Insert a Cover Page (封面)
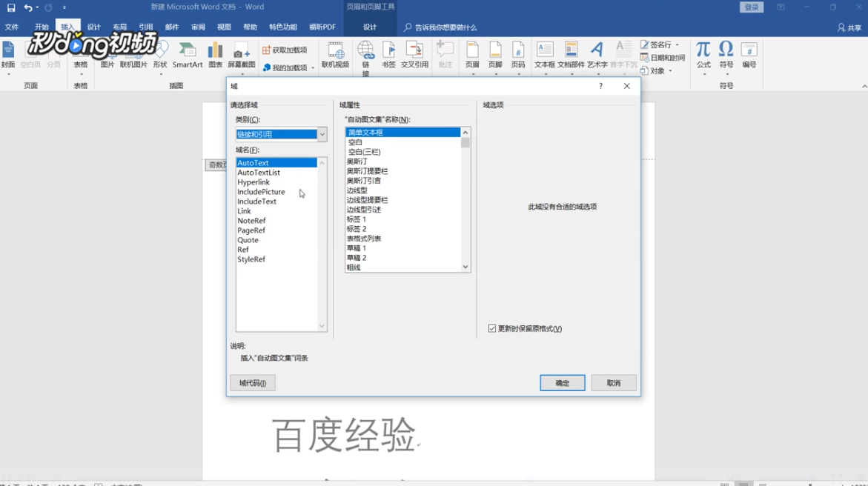The width and height of the screenshot is (868, 486). 8,56
